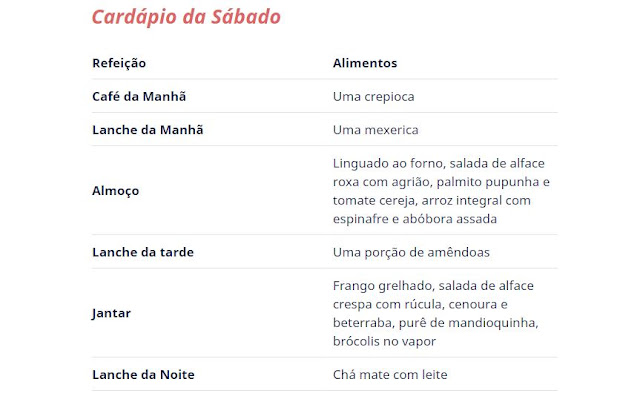Image resolution: width=640 pixels, height=402 pixels.
Task: Select the Lanche da Manhã label
Action: tap(148, 130)
